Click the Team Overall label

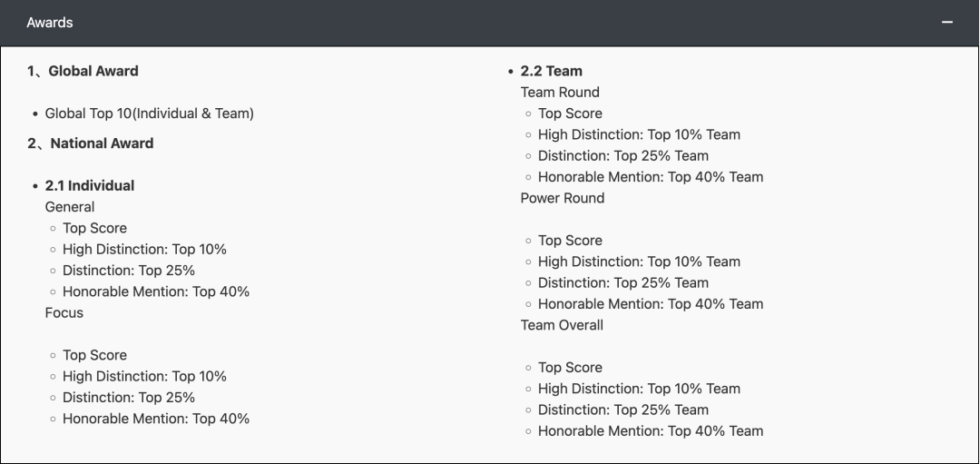562,325
